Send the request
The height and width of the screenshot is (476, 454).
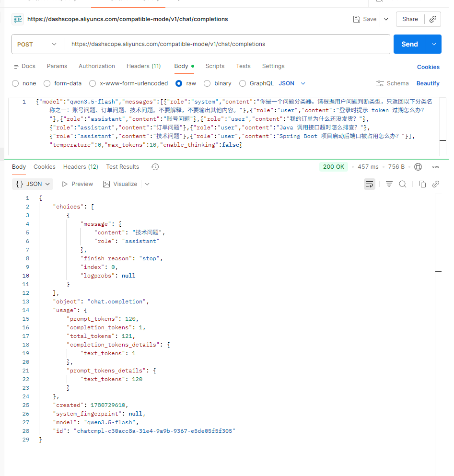[410, 44]
